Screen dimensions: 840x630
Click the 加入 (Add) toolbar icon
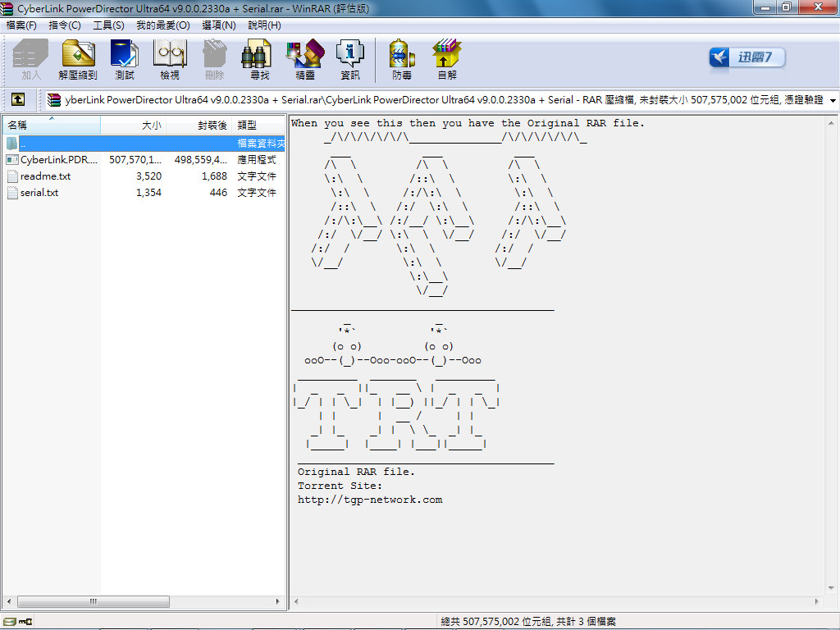pyautogui.click(x=30, y=59)
